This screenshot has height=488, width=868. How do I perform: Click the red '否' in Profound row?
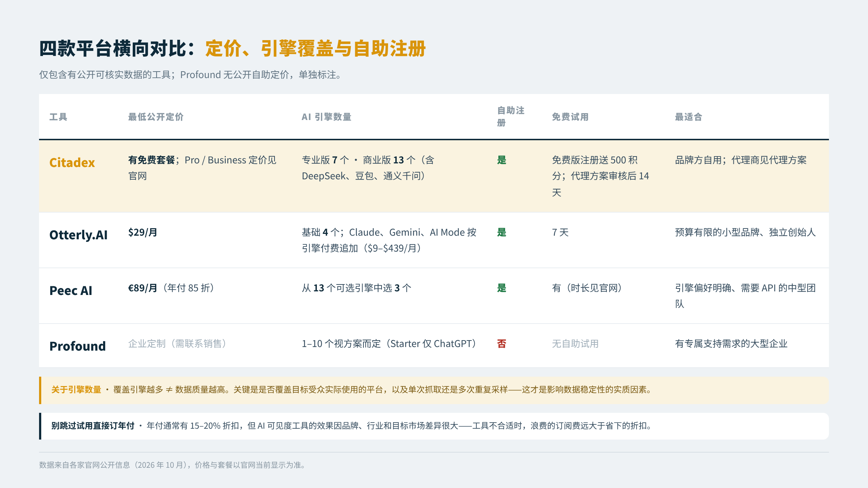click(x=502, y=343)
